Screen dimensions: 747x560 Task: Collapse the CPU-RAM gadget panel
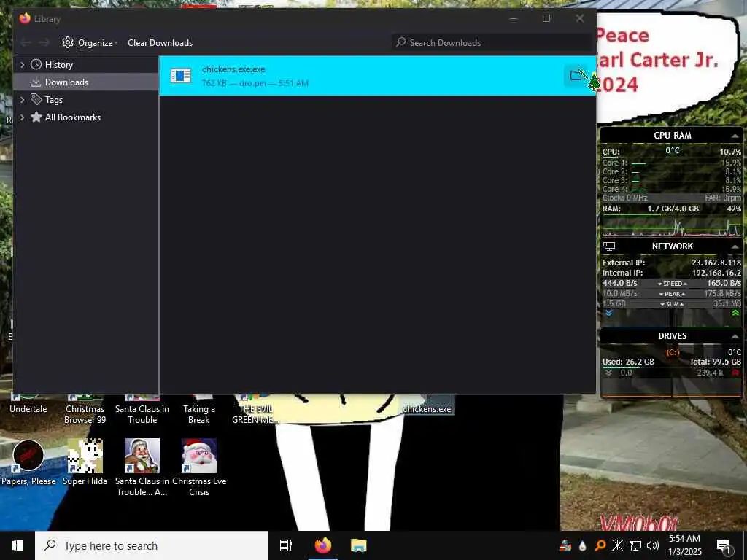(735, 136)
